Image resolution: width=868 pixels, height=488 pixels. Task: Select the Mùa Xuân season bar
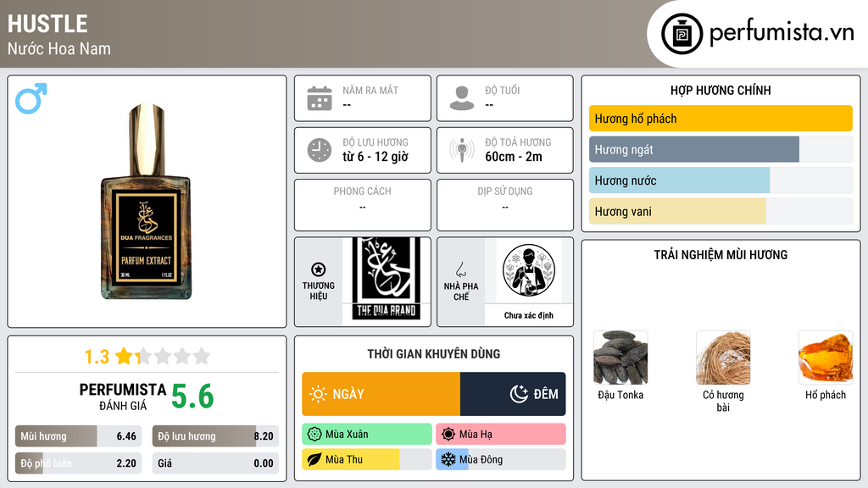(x=367, y=434)
